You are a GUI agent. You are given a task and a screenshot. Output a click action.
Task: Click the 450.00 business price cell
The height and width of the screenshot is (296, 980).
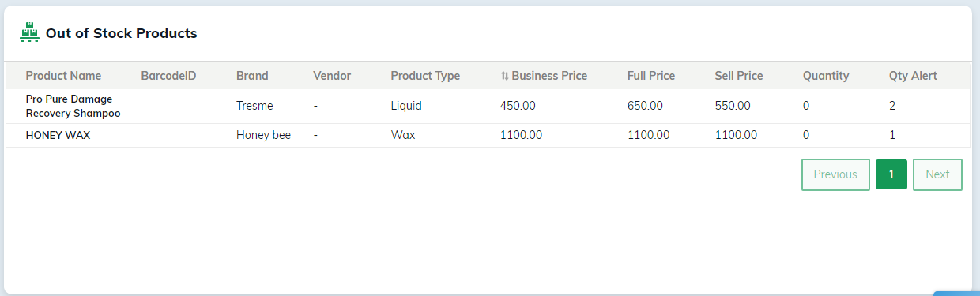(x=518, y=106)
